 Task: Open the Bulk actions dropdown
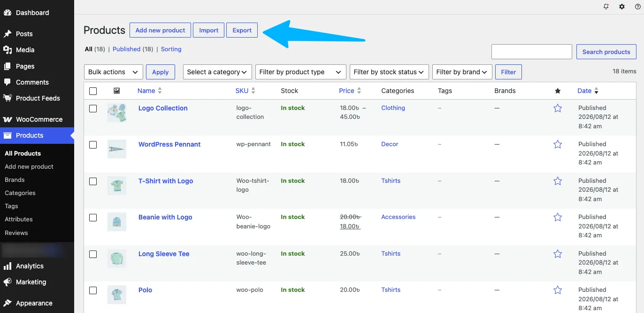113,72
